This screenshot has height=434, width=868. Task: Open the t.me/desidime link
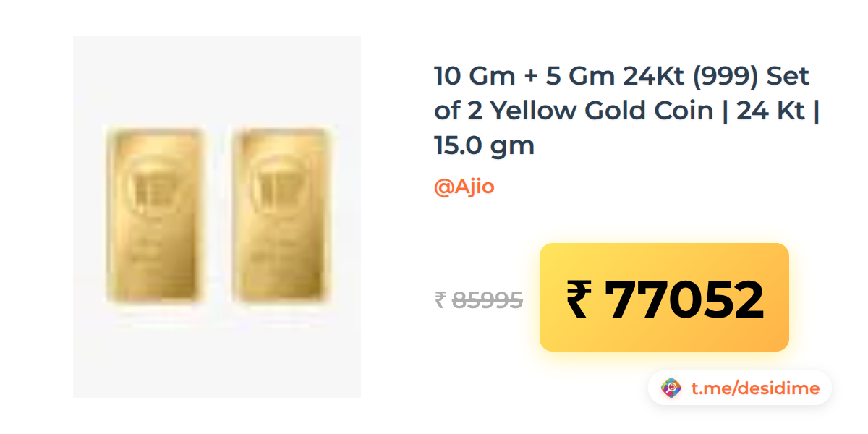755,388
